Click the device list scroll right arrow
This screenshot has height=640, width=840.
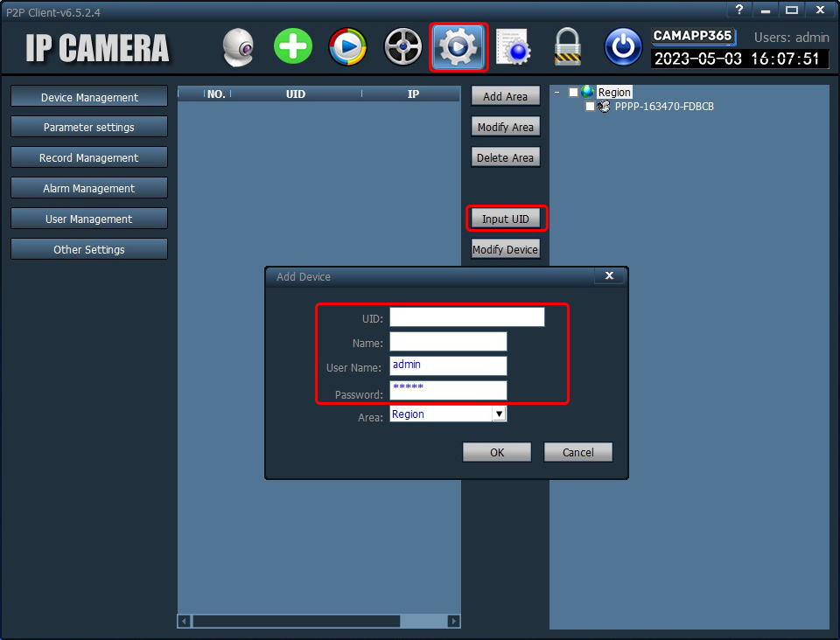tap(454, 622)
